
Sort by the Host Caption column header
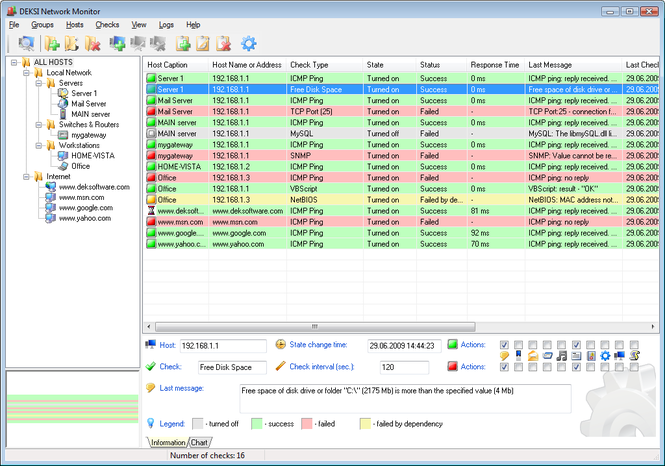point(176,65)
